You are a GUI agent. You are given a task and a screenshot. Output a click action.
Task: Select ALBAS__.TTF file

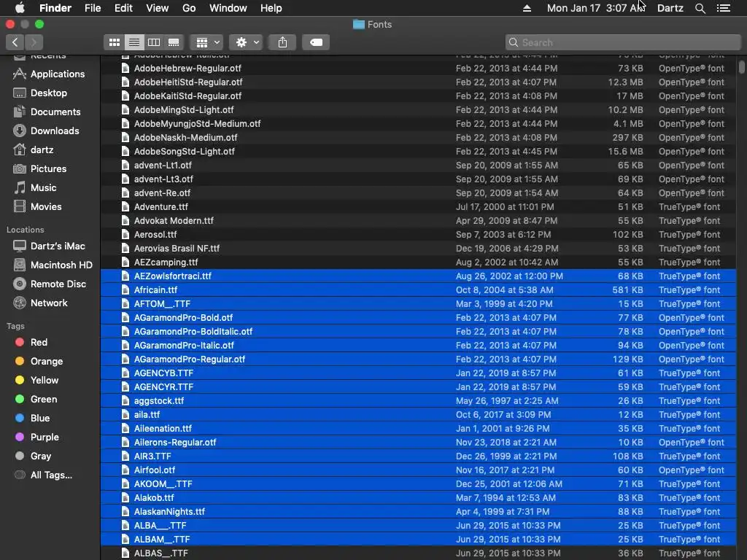[x=418, y=553]
